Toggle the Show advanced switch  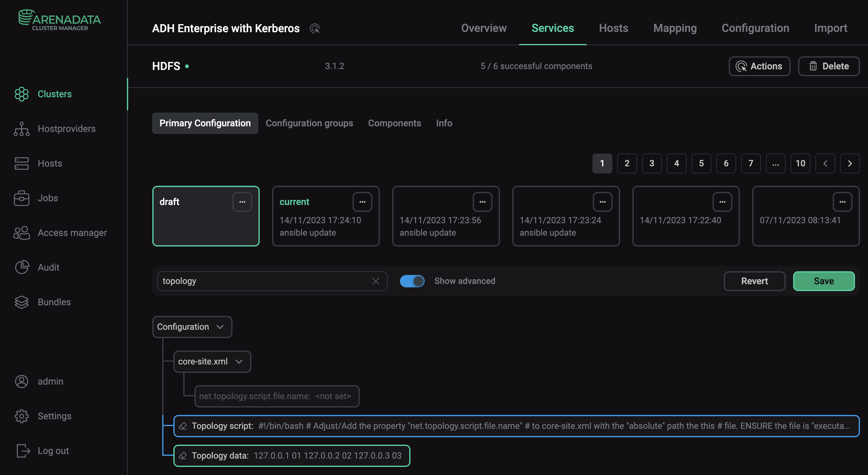412,281
